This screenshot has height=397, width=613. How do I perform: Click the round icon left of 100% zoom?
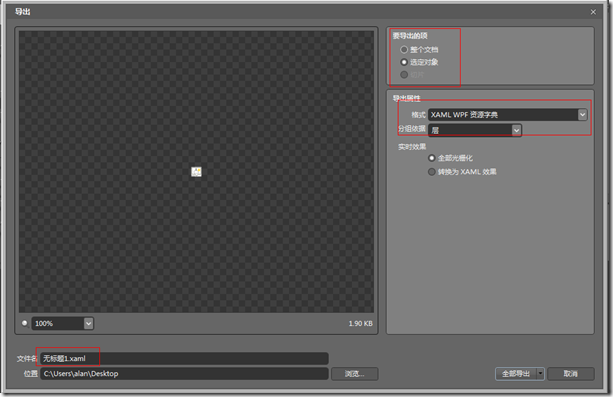[x=25, y=323]
